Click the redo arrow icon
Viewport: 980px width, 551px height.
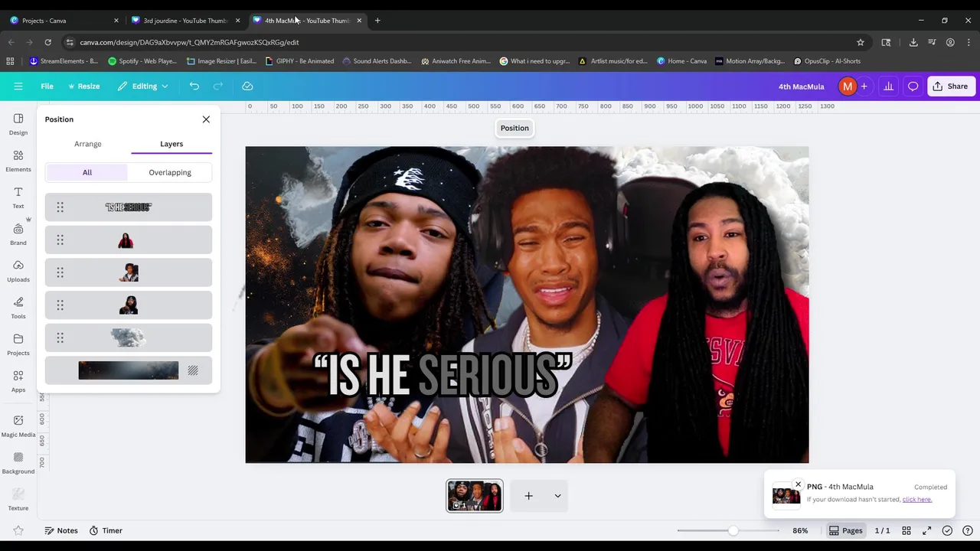(218, 86)
